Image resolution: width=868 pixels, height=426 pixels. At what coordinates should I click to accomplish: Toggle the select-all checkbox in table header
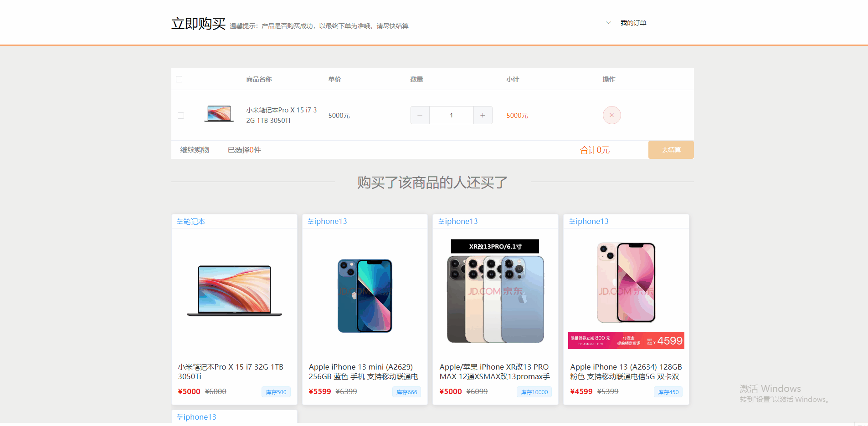coord(179,79)
